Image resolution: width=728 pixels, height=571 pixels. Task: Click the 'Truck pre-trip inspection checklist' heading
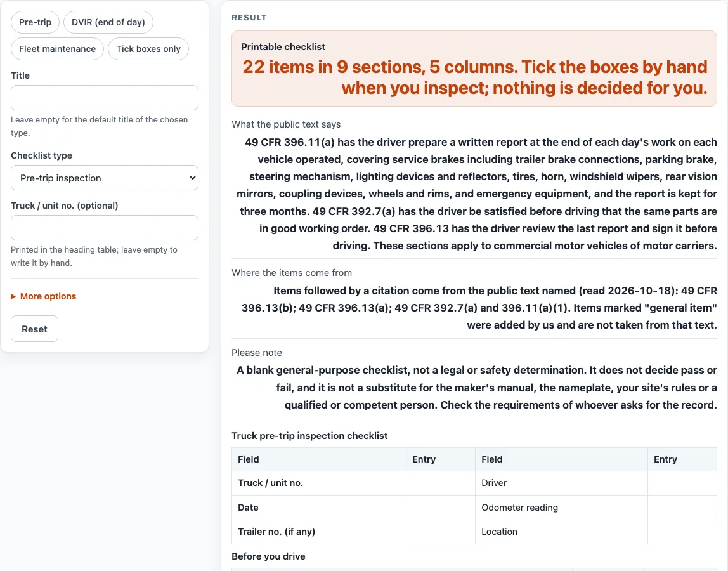pyautogui.click(x=309, y=436)
